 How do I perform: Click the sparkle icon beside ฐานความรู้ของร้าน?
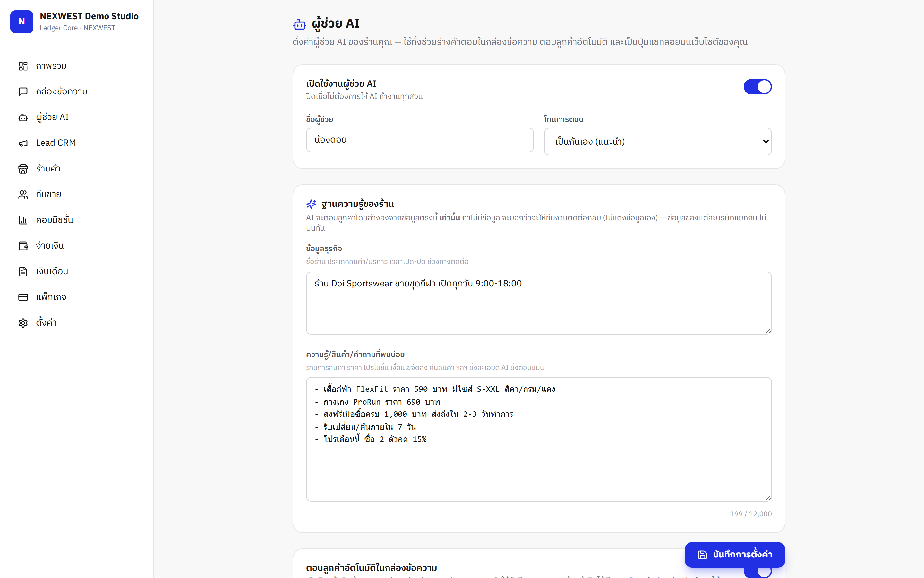click(x=311, y=204)
